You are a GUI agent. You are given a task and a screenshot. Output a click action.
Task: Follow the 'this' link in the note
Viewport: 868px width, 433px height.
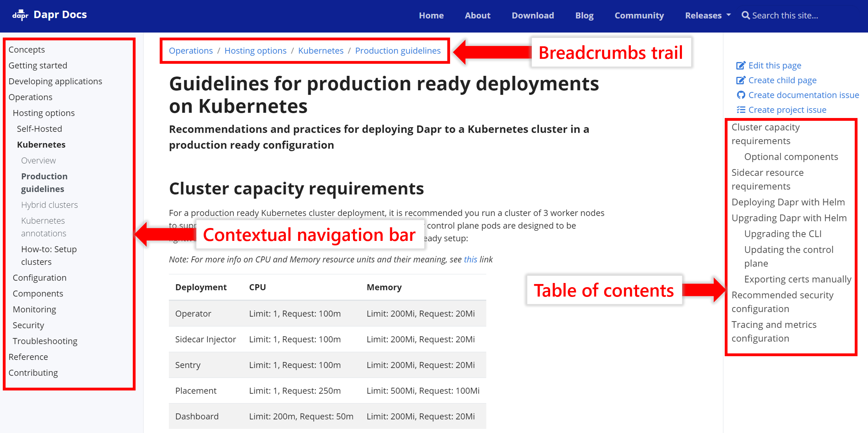470,260
